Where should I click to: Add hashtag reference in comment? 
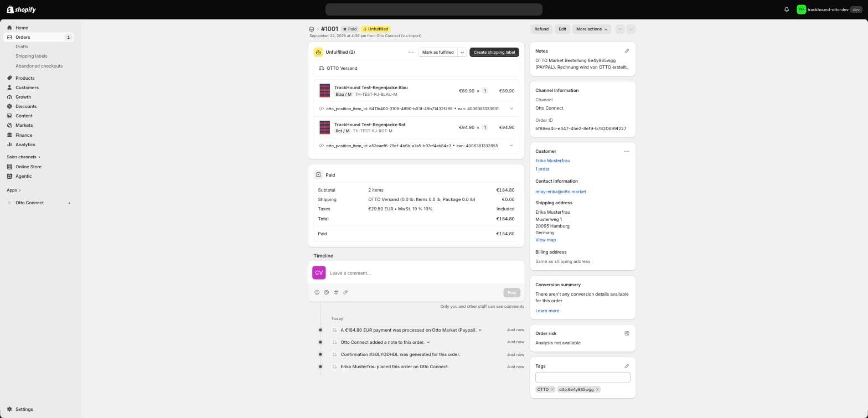coord(336,292)
